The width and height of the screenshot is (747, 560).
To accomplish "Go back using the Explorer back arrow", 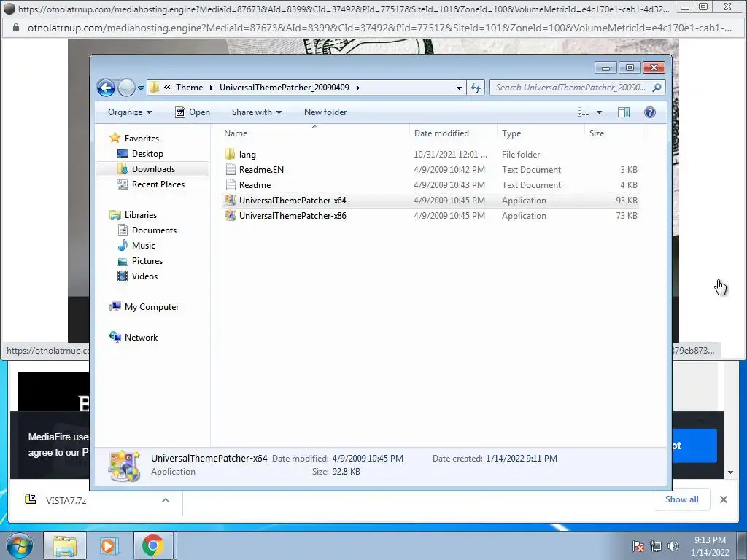I will (x=106, y=87).
